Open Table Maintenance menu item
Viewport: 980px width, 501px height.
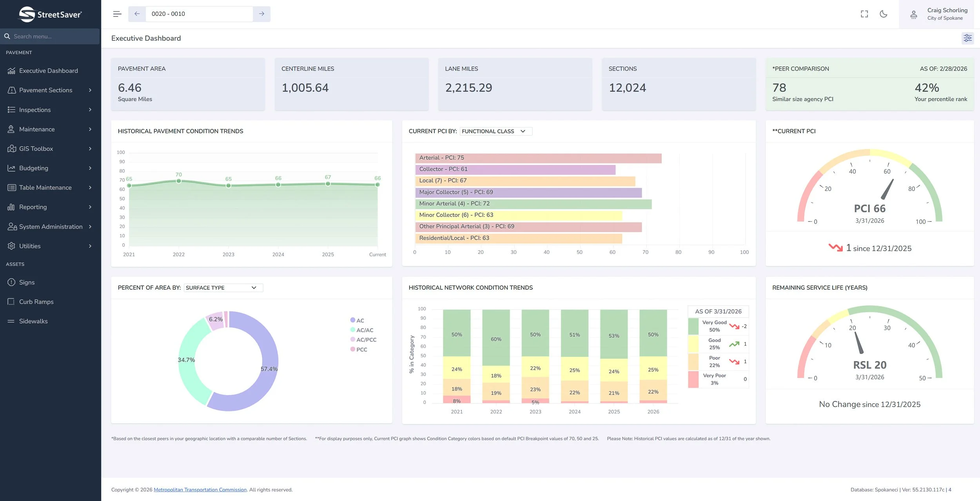tap(45, 188)
